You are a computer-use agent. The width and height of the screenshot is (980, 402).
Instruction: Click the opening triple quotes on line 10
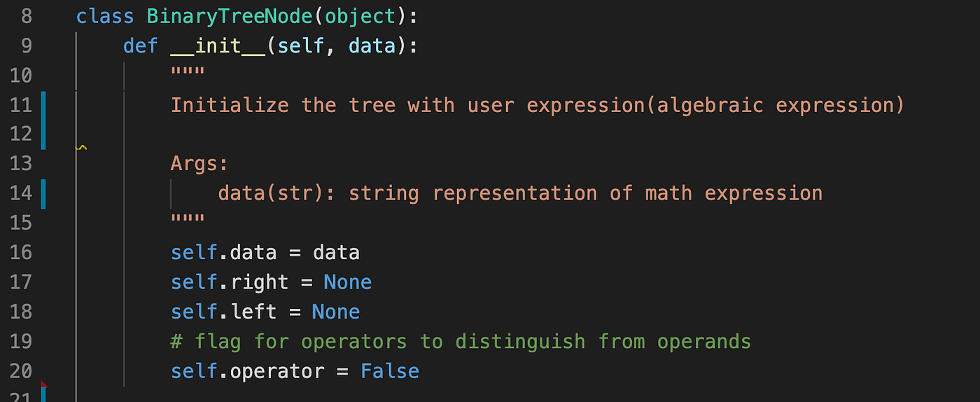click(x=188, y=72)
